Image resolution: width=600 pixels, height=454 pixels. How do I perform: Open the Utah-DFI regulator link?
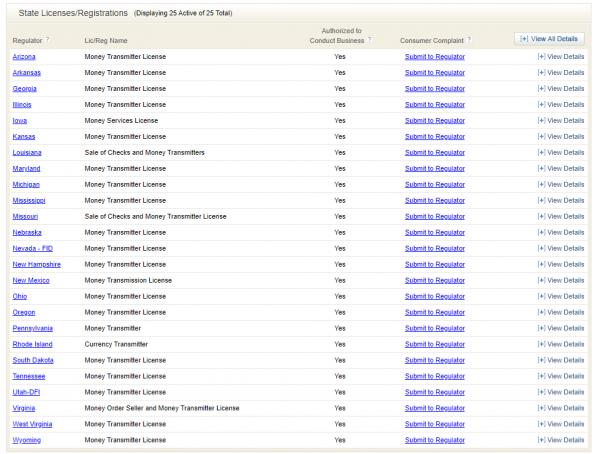point(26,392)
